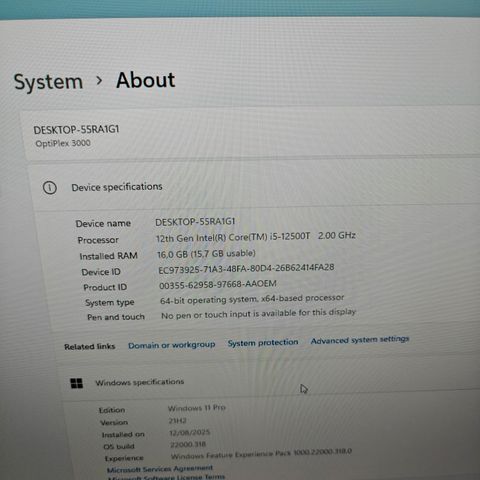Open System protection link
This screenshot has width=480, height=480.
pyautogui.click(x=263, y=342)
